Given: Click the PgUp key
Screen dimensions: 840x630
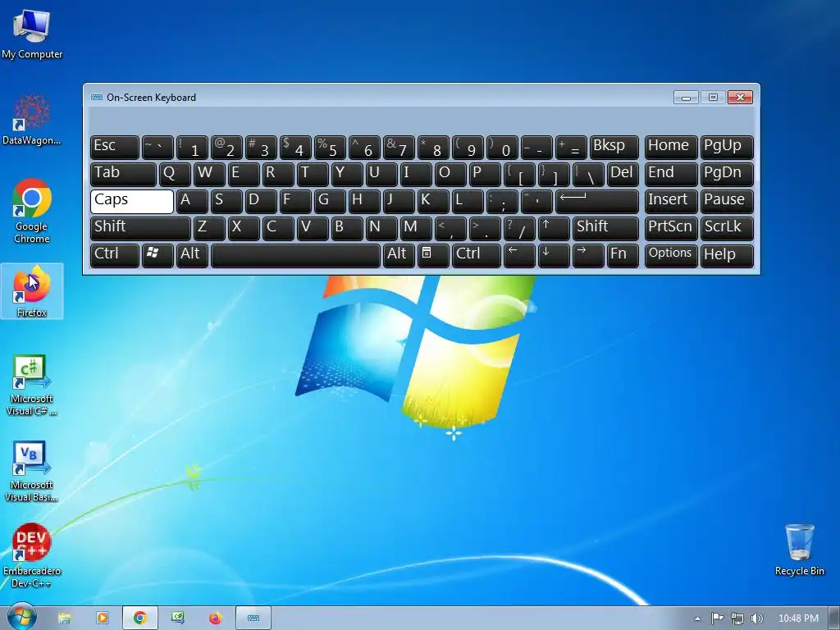Looking at the screenshot, I should 727,148.
